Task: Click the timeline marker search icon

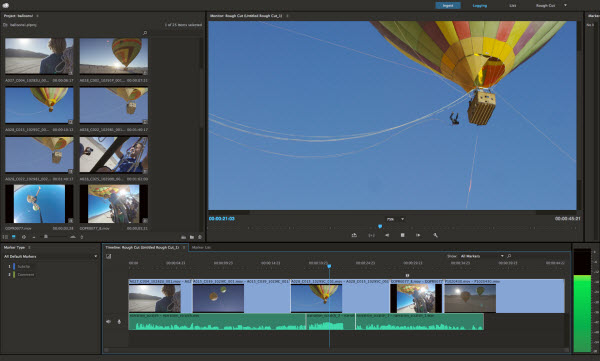Action: point(509,256)
